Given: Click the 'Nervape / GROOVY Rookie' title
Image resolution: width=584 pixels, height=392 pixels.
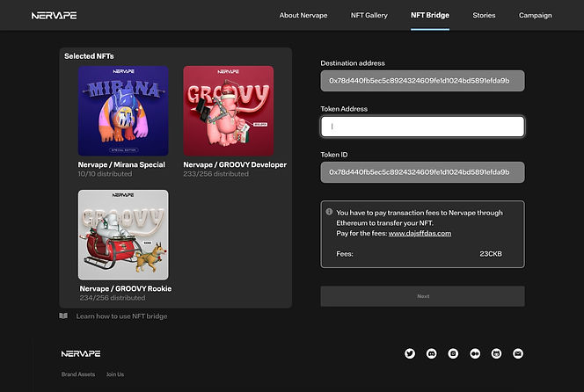Looking at the screenshot, I should [126, 288].
